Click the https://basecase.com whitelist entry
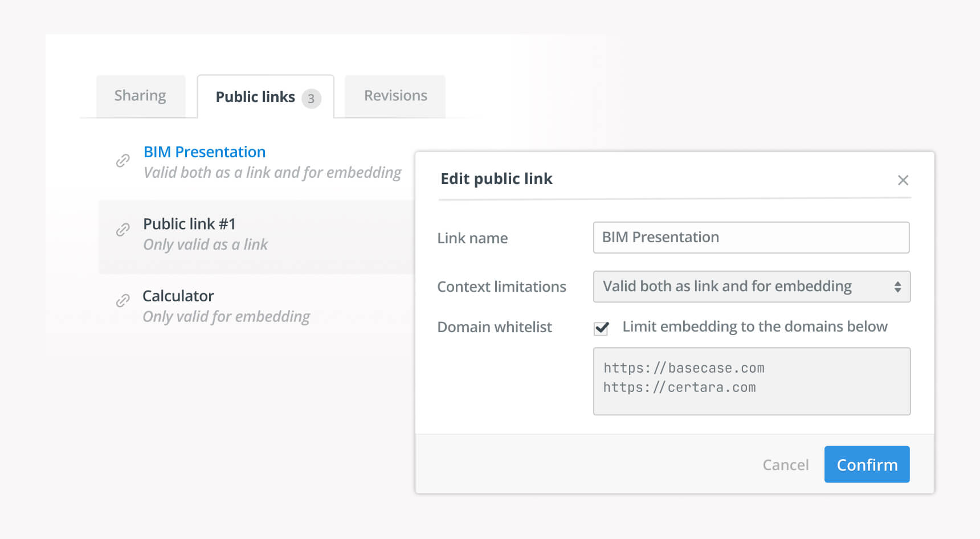 (684, 368)
